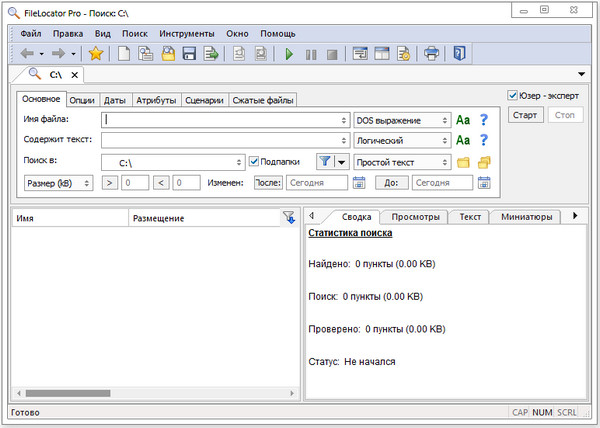Start search with green play icon

(x=289, y=53)
